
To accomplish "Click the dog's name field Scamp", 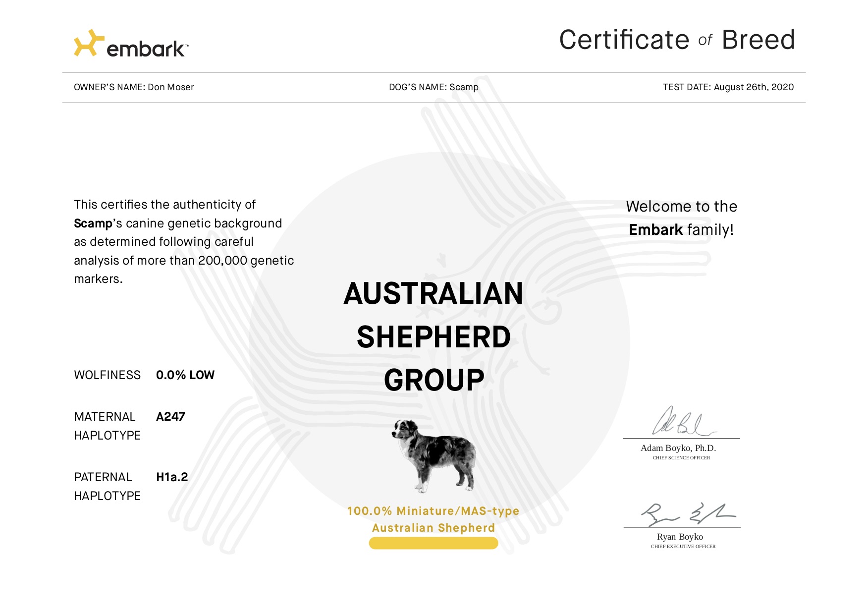I will coord(463,87).
